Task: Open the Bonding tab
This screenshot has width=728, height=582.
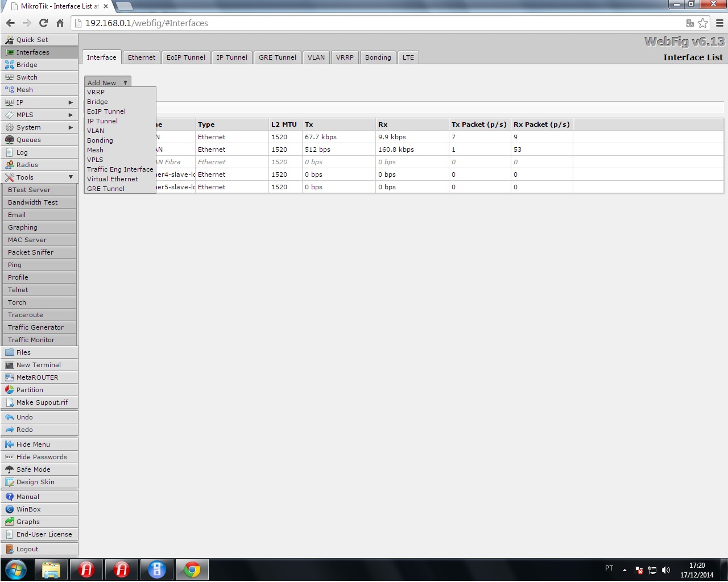Action: [378, 57]
